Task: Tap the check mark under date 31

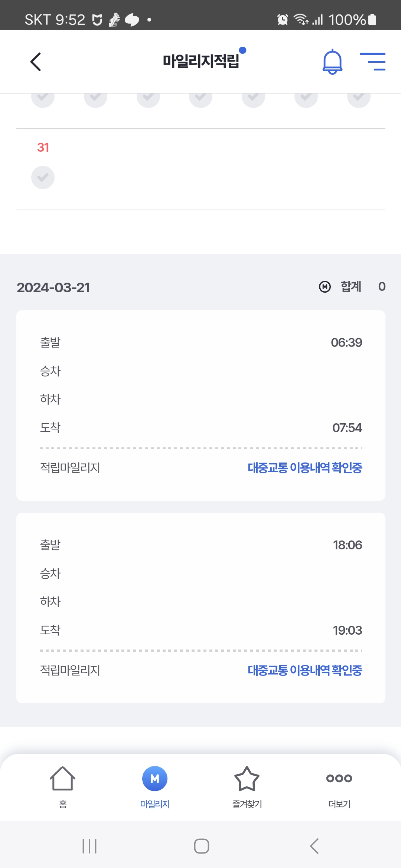Action: tap(43, 178)
